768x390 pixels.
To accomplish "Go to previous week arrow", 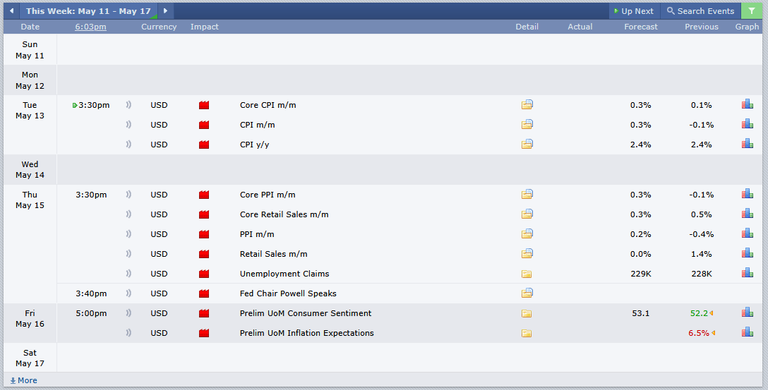I will point(12,11).
